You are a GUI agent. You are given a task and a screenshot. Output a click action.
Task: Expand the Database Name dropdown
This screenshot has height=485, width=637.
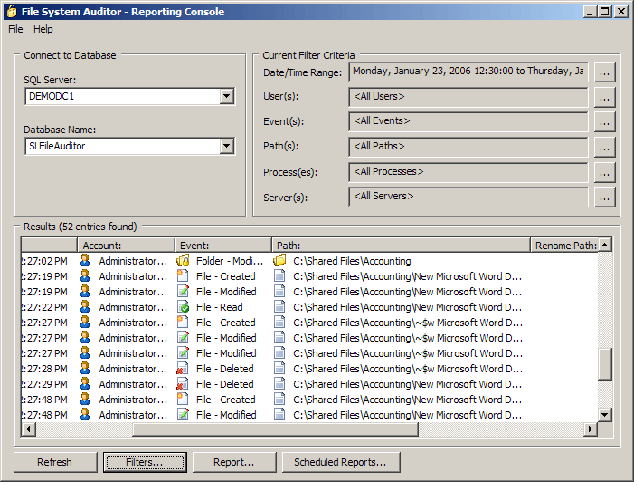(x=227, y=146)
